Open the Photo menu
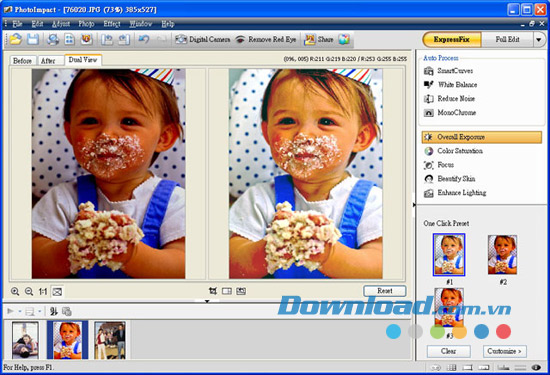The image size is (550, 375). click(86, 24)
